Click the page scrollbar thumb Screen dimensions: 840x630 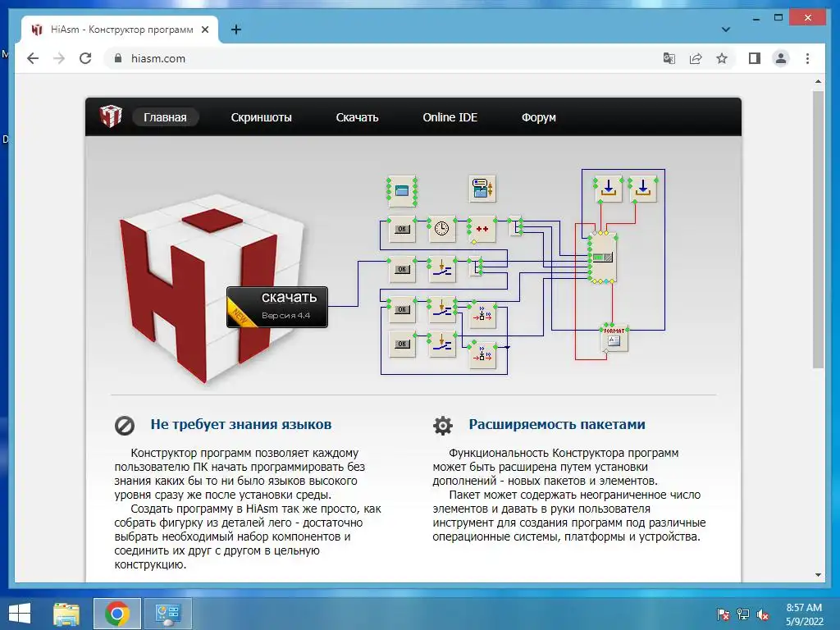818,230
